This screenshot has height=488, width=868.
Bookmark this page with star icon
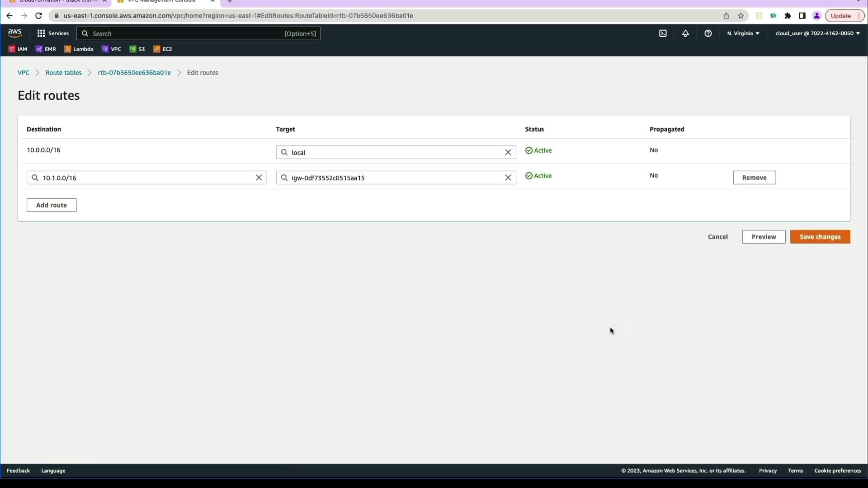pyautogui.click(x=741, y=16)
